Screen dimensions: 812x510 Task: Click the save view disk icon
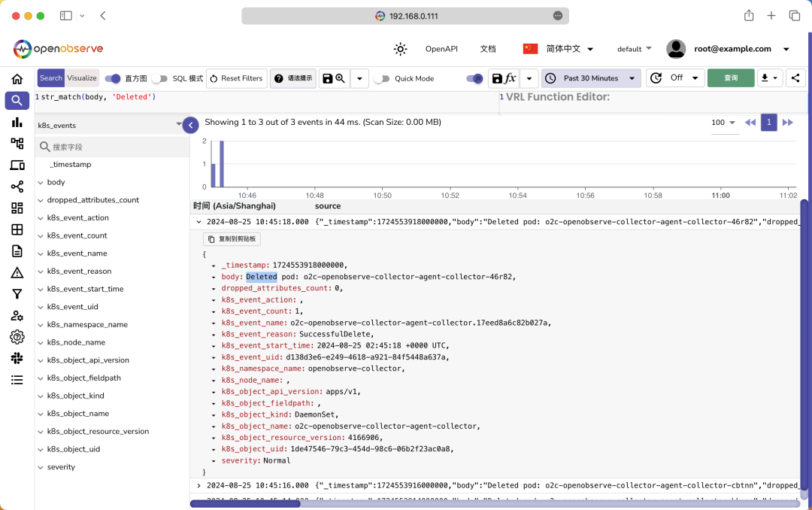(x=327, y=78)
